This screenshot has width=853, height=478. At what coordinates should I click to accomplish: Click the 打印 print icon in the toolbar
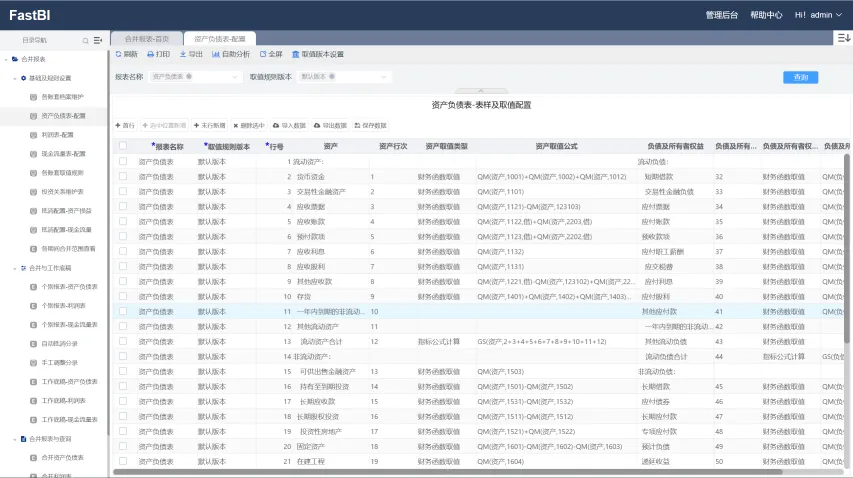pos(151,54)
